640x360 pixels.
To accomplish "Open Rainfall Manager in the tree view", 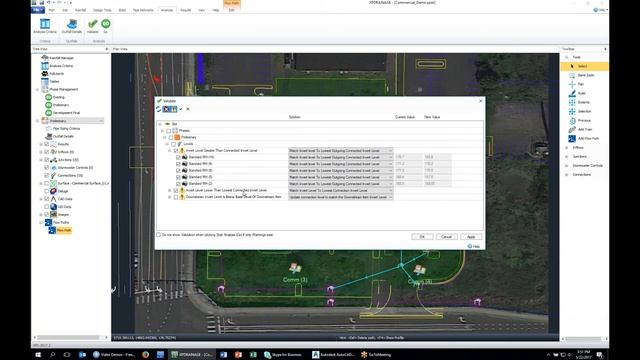I will 58,58.
